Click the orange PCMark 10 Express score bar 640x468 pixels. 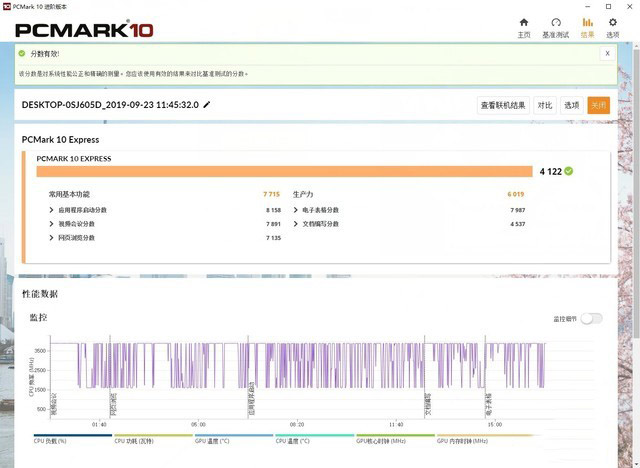(284, 171)
